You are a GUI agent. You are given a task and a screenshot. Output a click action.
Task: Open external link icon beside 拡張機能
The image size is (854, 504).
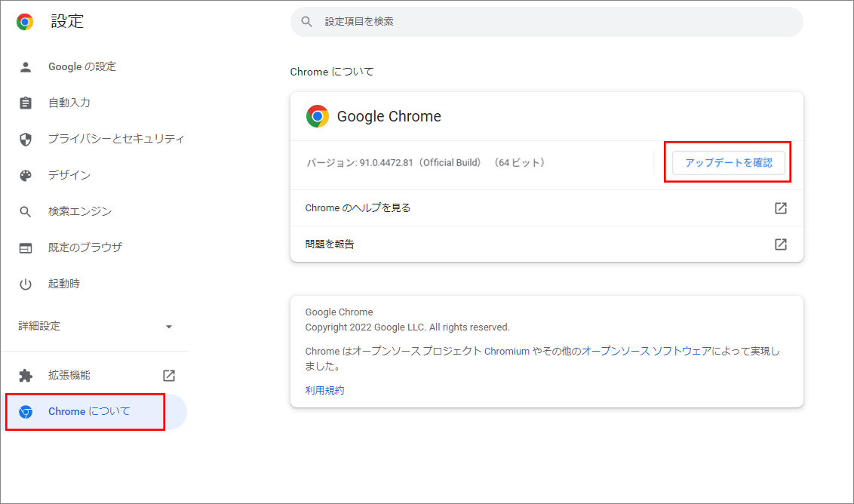[169, 376]
